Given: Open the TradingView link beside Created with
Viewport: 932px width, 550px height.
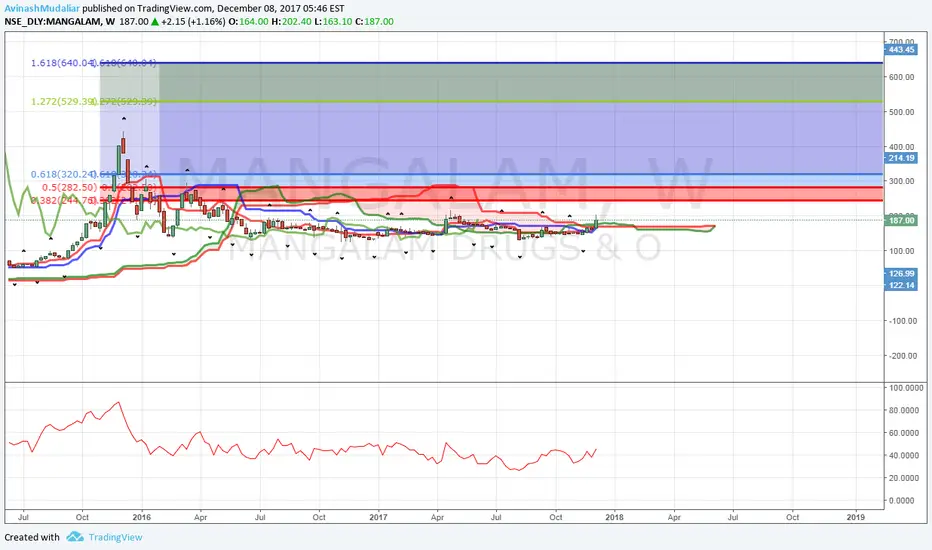Looking at the screenshot, I should pyautogui.click(x=115, y=538).
